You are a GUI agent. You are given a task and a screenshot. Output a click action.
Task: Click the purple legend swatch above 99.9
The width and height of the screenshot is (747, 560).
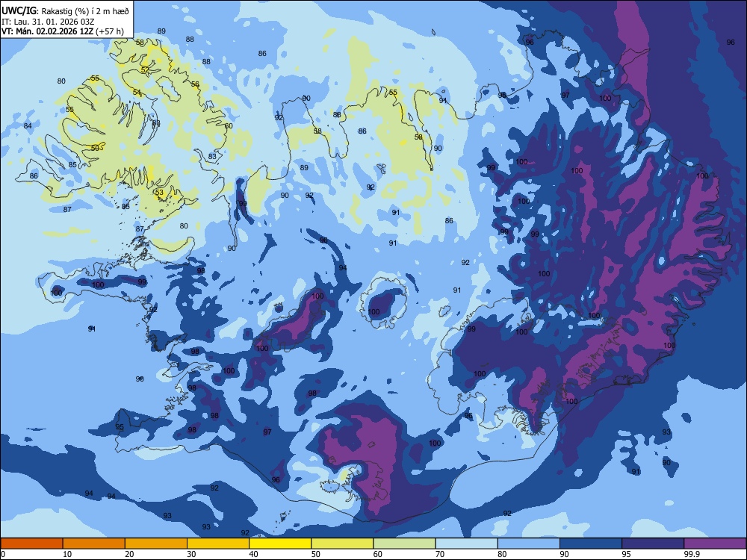(715, 544)
